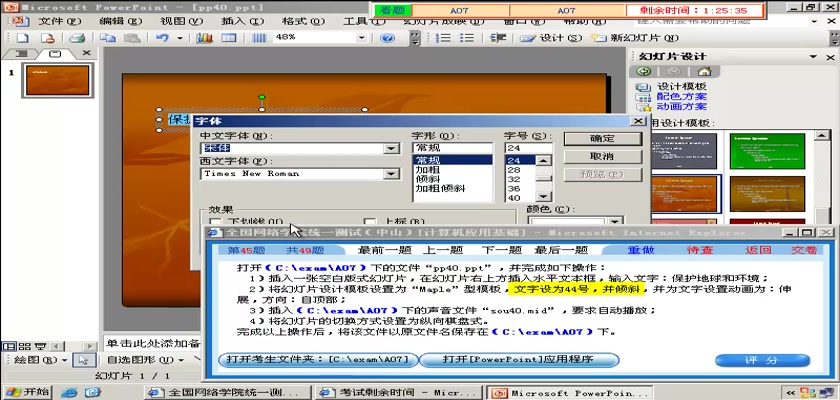Viewport: 840px width, 400px height.
Task: Select the arrow Select Objects tool
Action: 84,360
